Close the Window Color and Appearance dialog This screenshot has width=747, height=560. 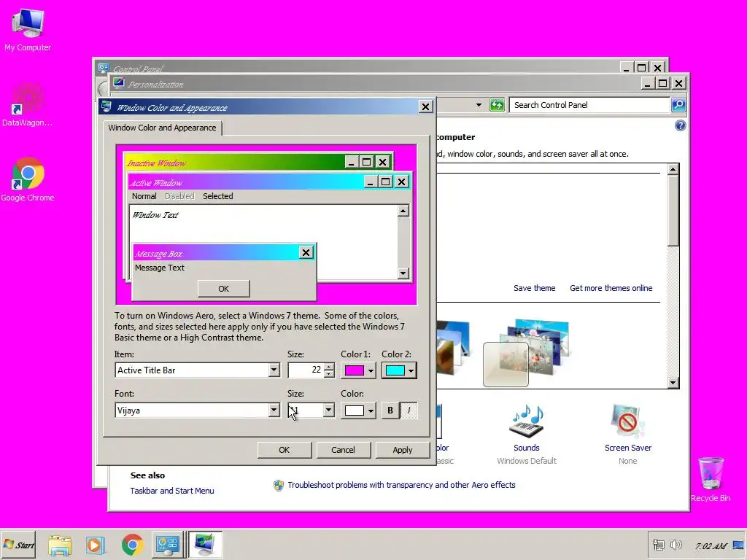425,106
